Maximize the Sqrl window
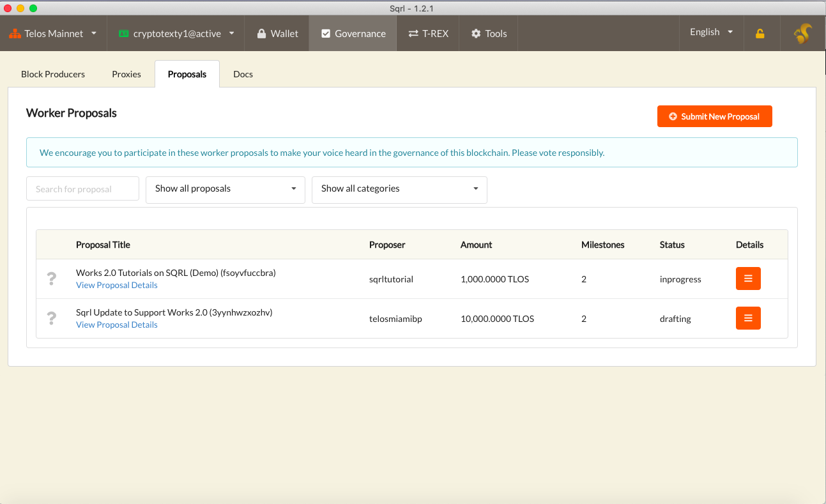 tap(33, 8)
